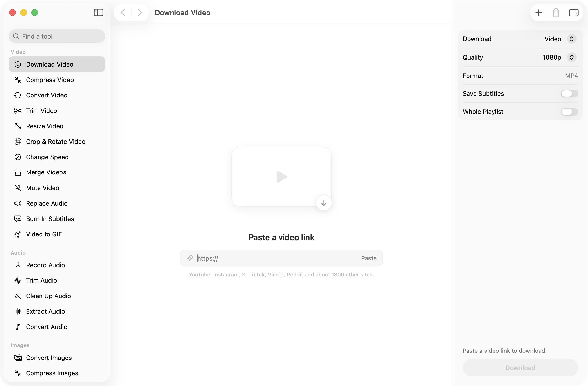Go back with the left chevron

123,12
